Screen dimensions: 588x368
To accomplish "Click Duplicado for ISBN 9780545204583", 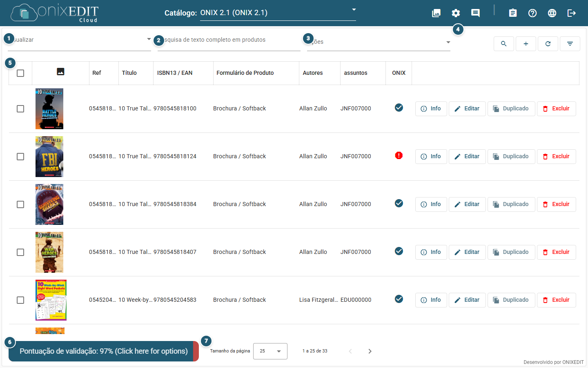I will coord(511,300).
